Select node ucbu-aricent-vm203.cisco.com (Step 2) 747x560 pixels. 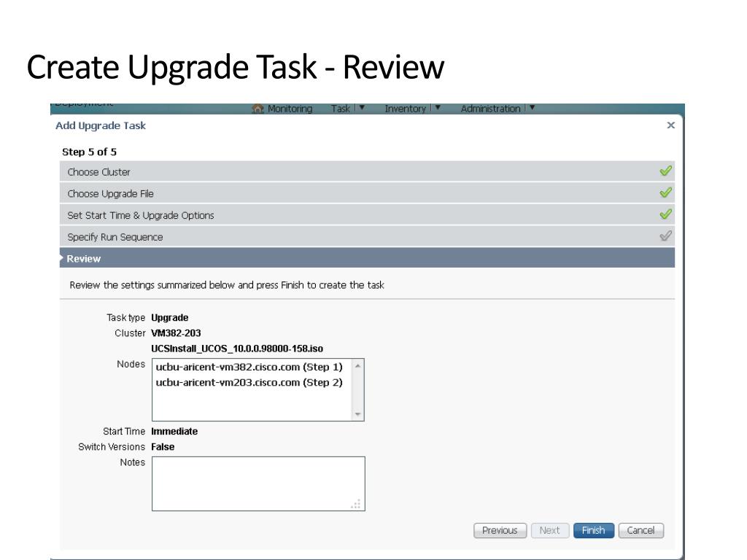click(249, 382)
